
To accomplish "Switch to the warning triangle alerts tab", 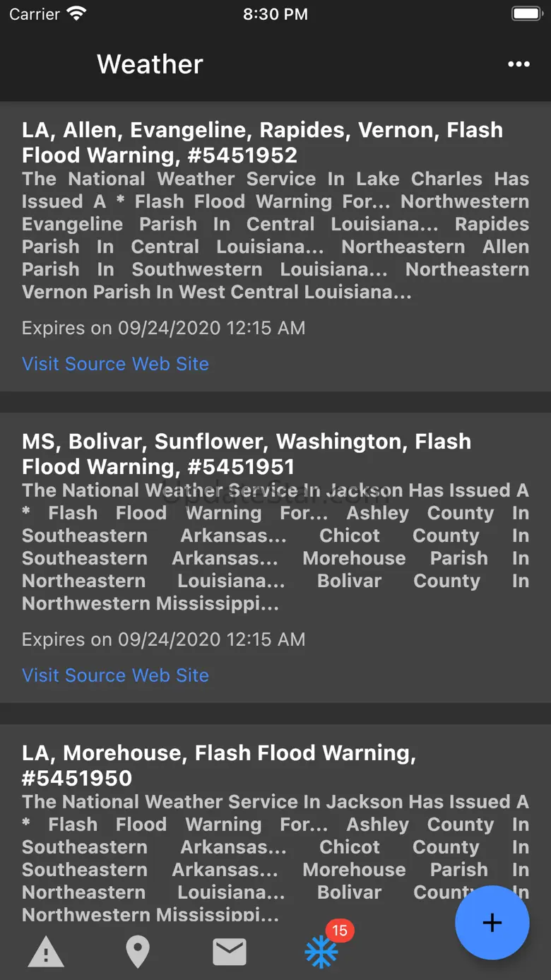I will [x=46, y=952].
